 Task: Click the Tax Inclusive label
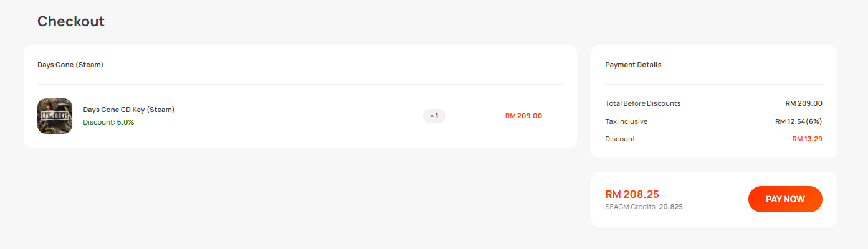pos(626,121)
